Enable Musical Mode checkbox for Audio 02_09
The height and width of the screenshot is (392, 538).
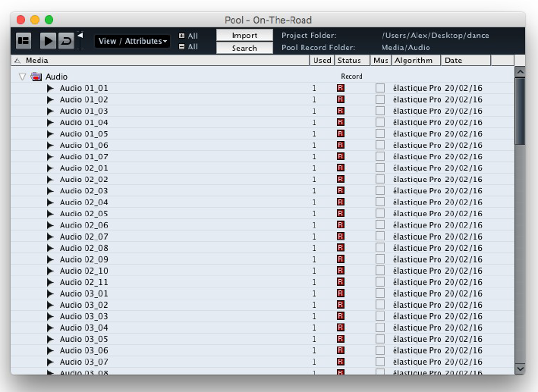380,259
